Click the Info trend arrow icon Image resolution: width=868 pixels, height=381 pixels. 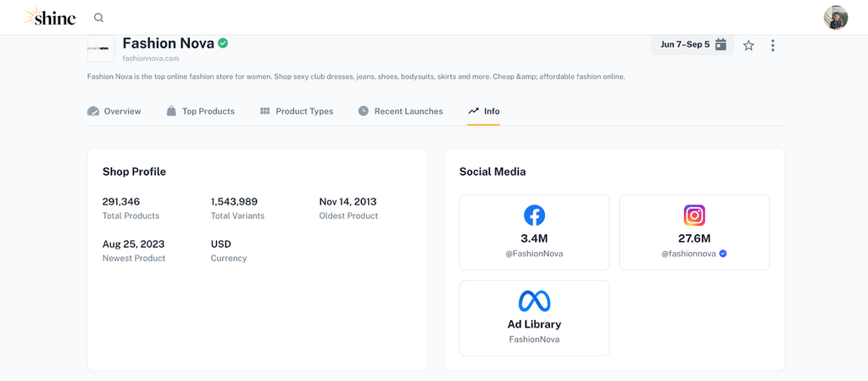(473, 111)
